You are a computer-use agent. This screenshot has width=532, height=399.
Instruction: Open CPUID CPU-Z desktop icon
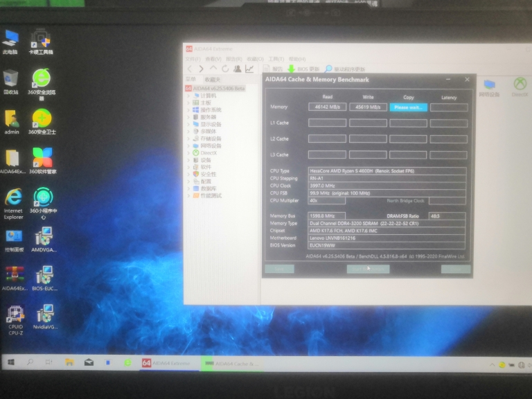pos(15,317)
